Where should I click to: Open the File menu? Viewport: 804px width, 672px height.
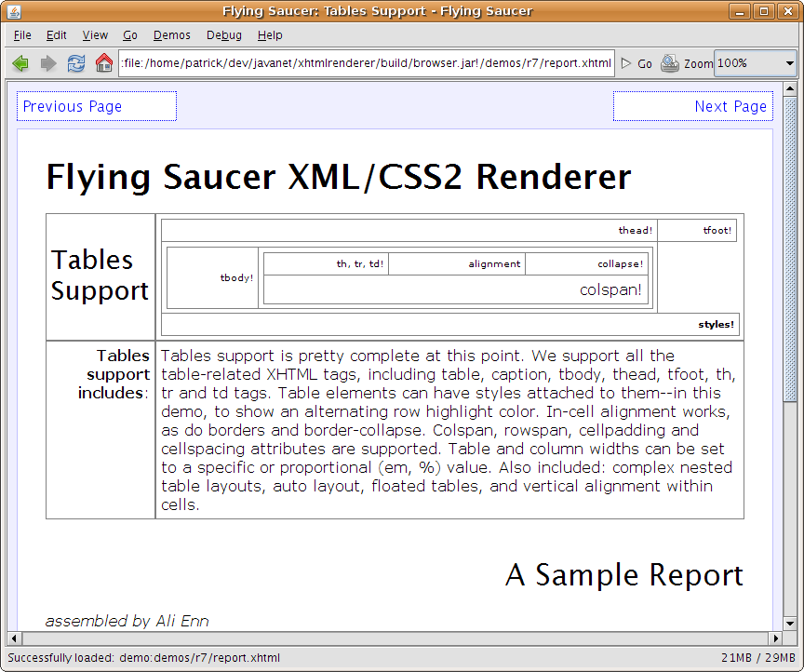click(x=22, y=34)
